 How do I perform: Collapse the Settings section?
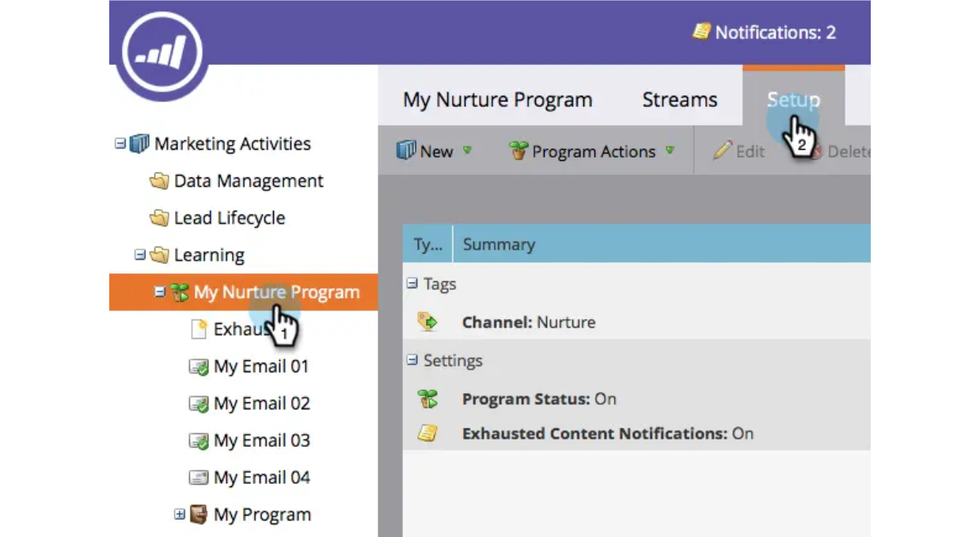pos(412,360)
